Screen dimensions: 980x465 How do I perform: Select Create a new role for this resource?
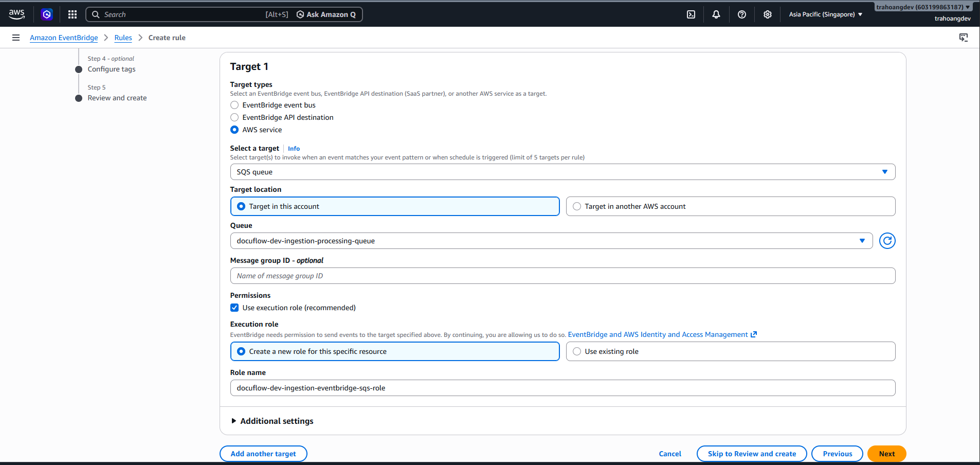point(395,351)
